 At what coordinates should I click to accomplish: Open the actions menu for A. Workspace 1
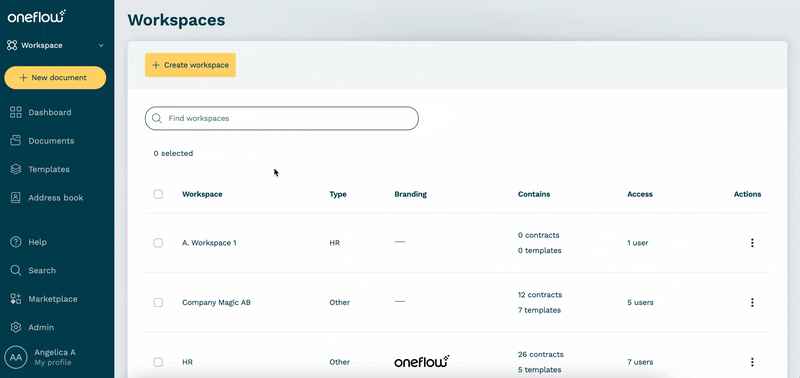[x=752, y=243]
